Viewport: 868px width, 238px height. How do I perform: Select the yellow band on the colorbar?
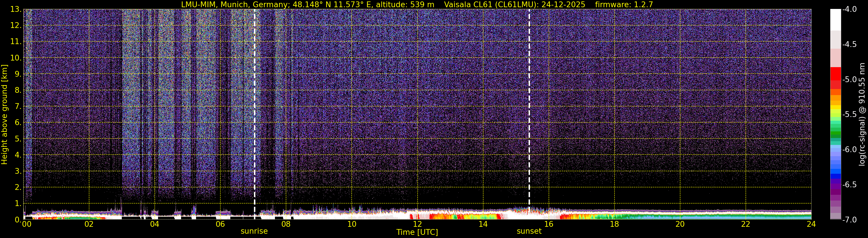pyautogui.click(x=835, y=107)
